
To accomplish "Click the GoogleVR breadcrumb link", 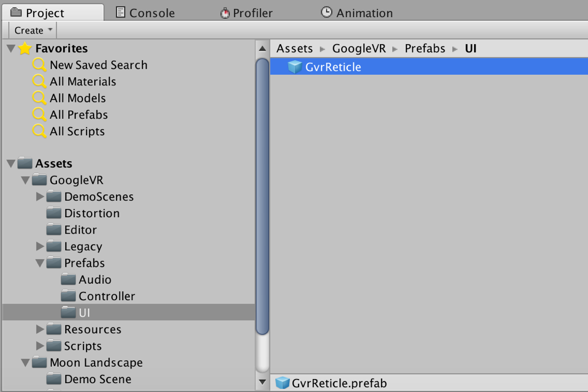I will (359, 48).
